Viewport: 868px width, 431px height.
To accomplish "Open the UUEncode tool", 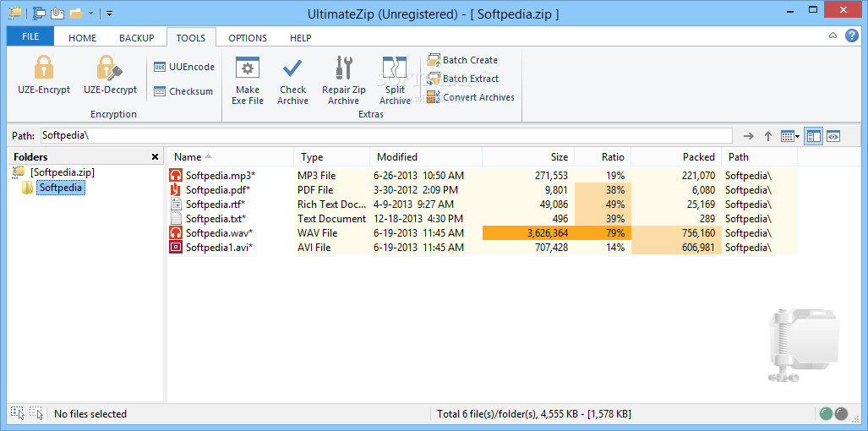I will coord(183,67).
